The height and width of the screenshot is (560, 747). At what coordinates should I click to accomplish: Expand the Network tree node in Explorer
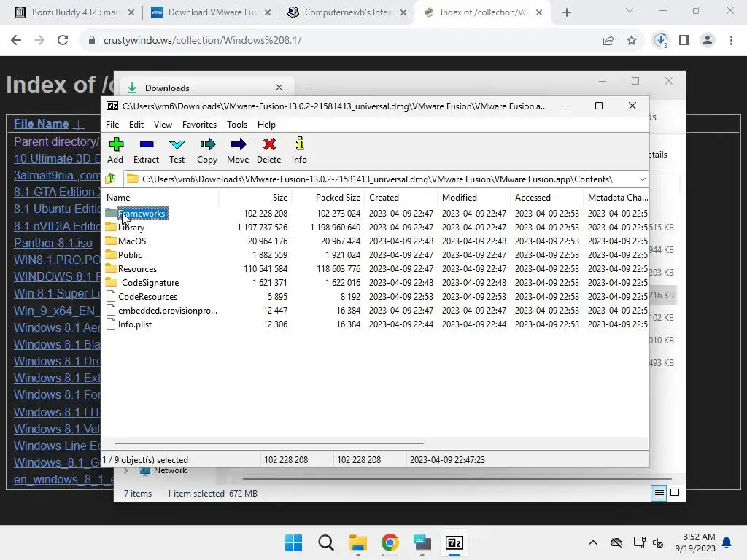tap(125, 470)
